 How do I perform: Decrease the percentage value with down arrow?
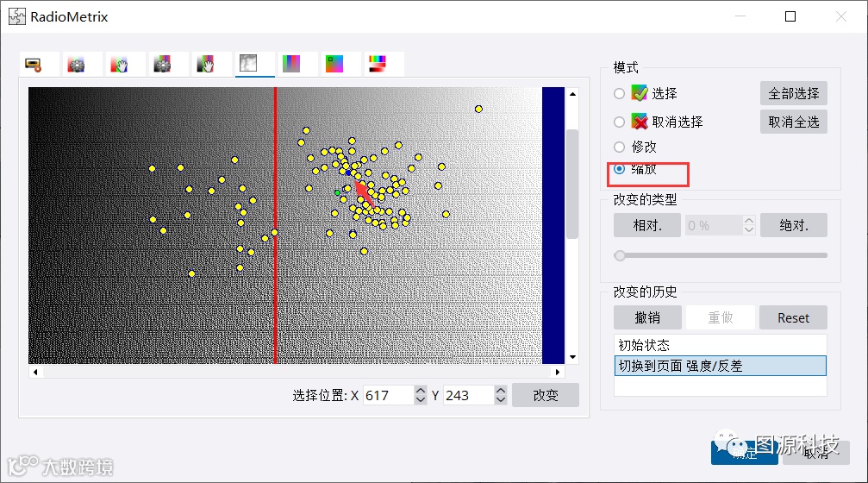coord(749,230)
